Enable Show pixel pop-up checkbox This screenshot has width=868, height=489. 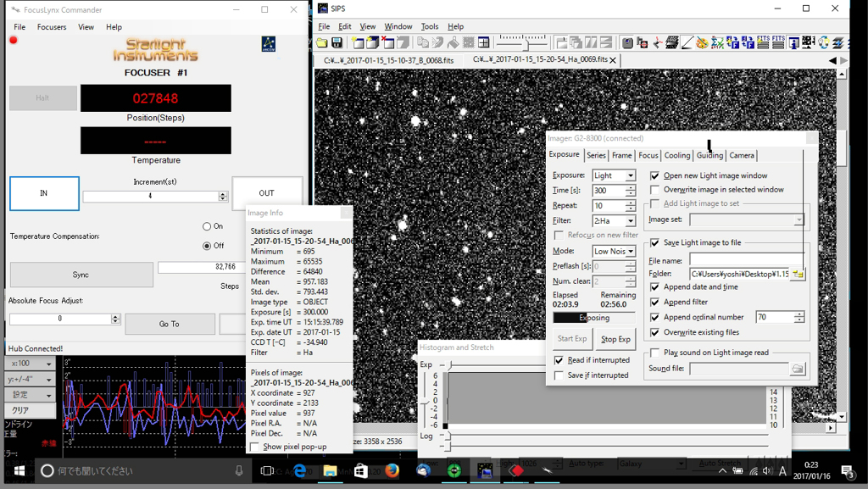click(254, 447)
